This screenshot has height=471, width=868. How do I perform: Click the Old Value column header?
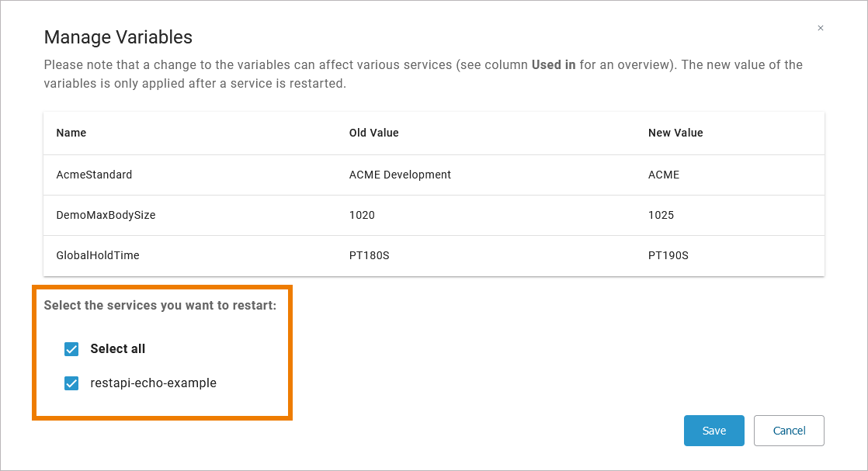373,133
